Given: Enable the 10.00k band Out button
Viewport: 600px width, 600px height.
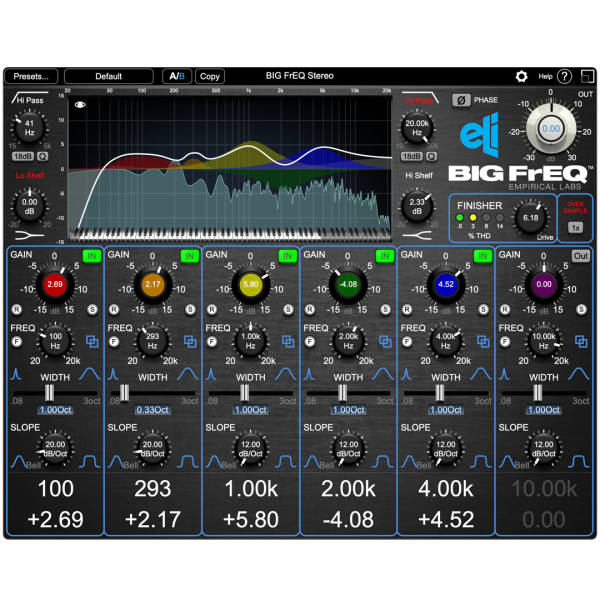Looking at the screenshot, I should [580, 256].
